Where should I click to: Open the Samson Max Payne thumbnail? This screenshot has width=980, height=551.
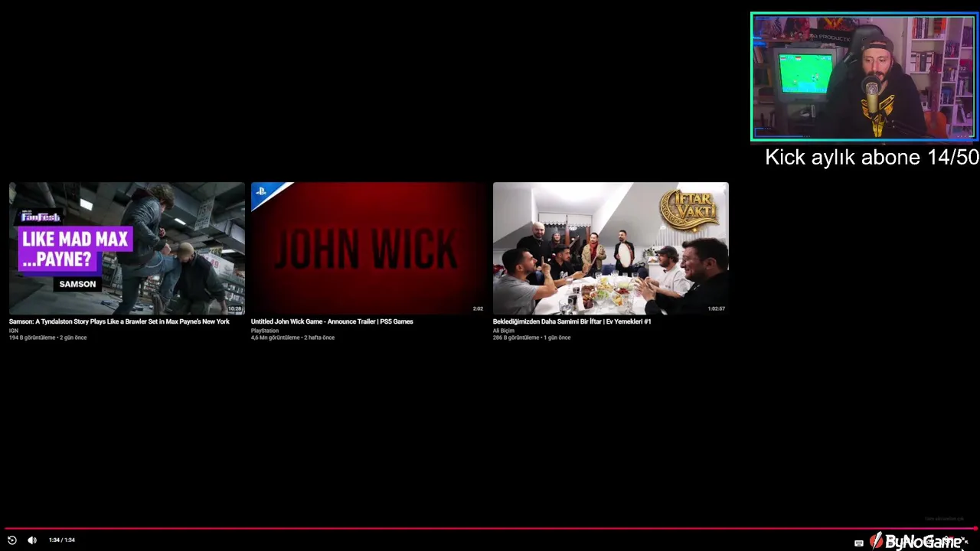pyautogui.click(x=127, y=248)
